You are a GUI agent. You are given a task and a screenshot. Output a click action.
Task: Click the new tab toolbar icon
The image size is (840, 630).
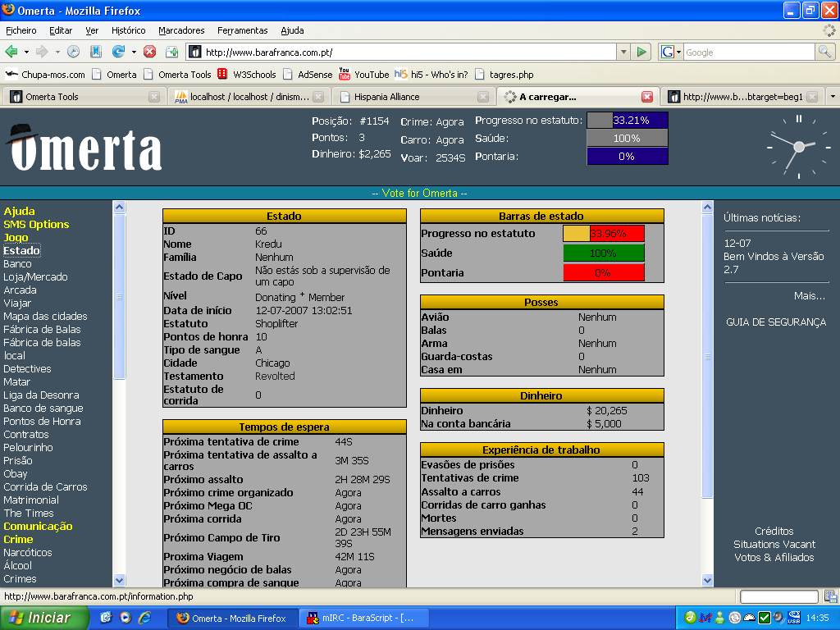point(172,52)
